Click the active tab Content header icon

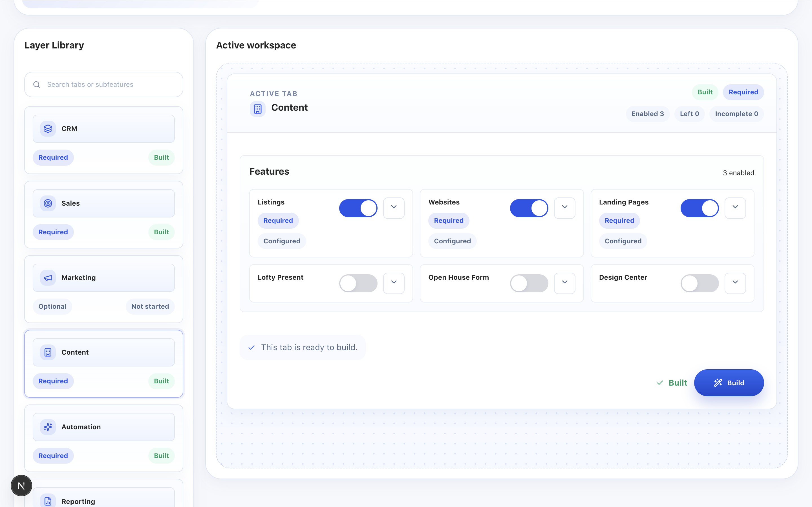(257, 109)
